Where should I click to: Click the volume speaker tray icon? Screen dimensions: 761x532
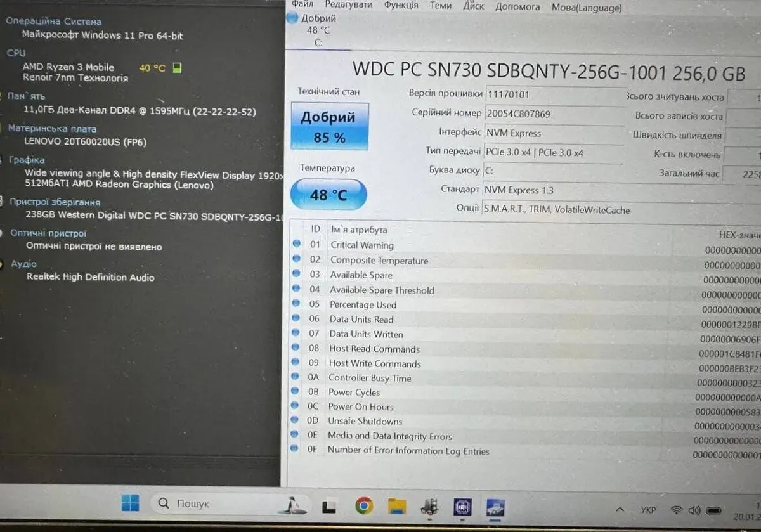coord(695,510)
